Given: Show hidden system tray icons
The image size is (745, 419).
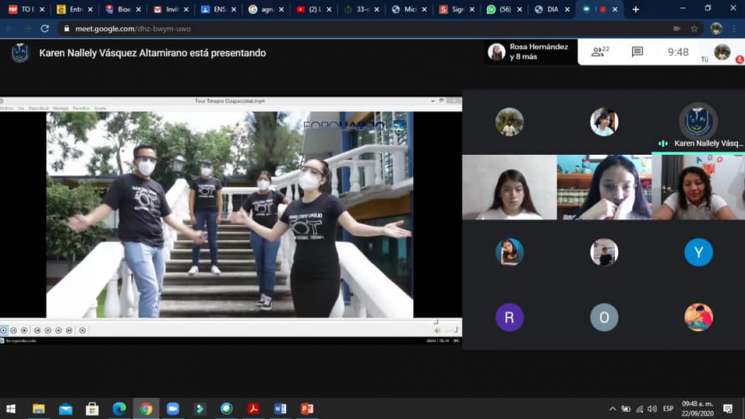Looking at the screenshot, I should point(612,409).
